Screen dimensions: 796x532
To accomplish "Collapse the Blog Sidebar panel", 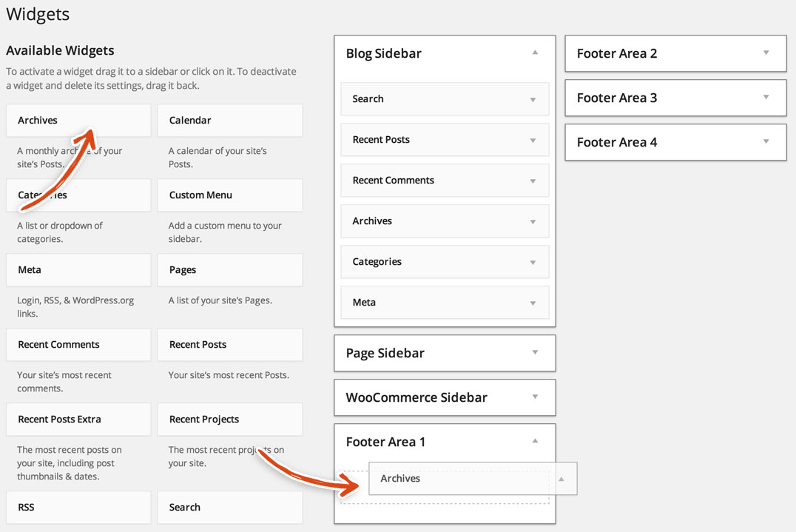I will tap(535, 53).
